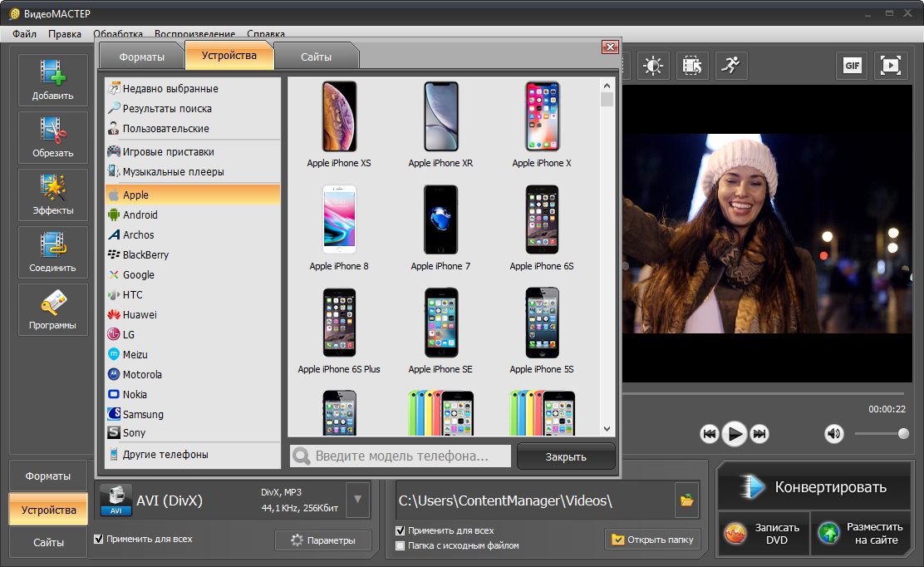This screenshot has width=924, height=567.
Task: Switch to the Сайты tab in dialog
Action: [317, 57]
